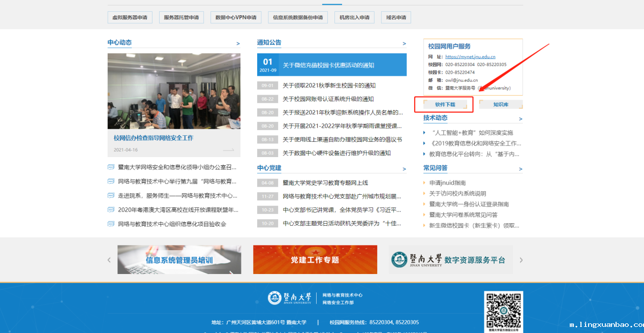Click the 虚拟服务器申请 button

coord(130,17)
